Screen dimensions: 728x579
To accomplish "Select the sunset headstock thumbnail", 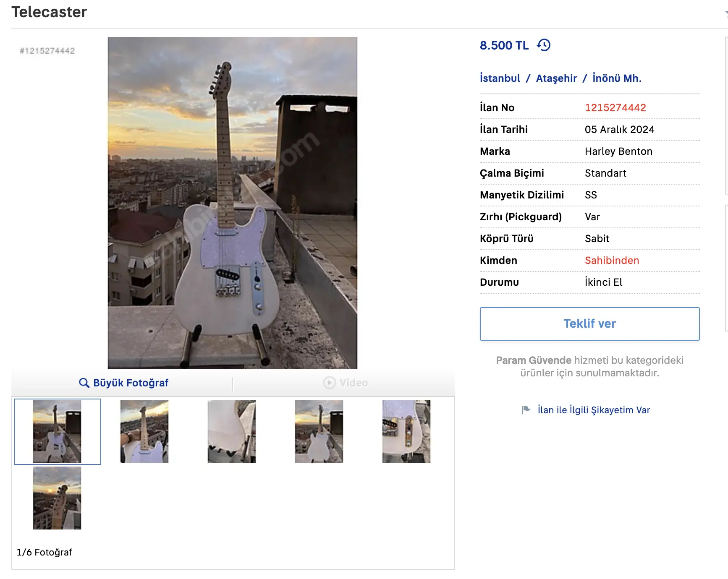I will [x=57, y=498].
